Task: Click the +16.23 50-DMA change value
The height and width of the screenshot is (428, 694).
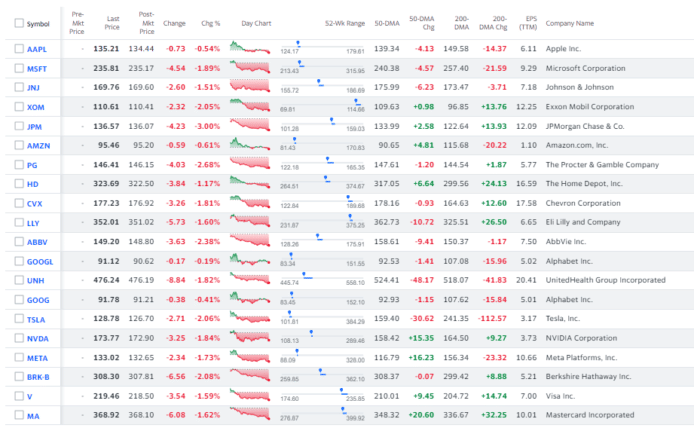Action: point(421,358)
